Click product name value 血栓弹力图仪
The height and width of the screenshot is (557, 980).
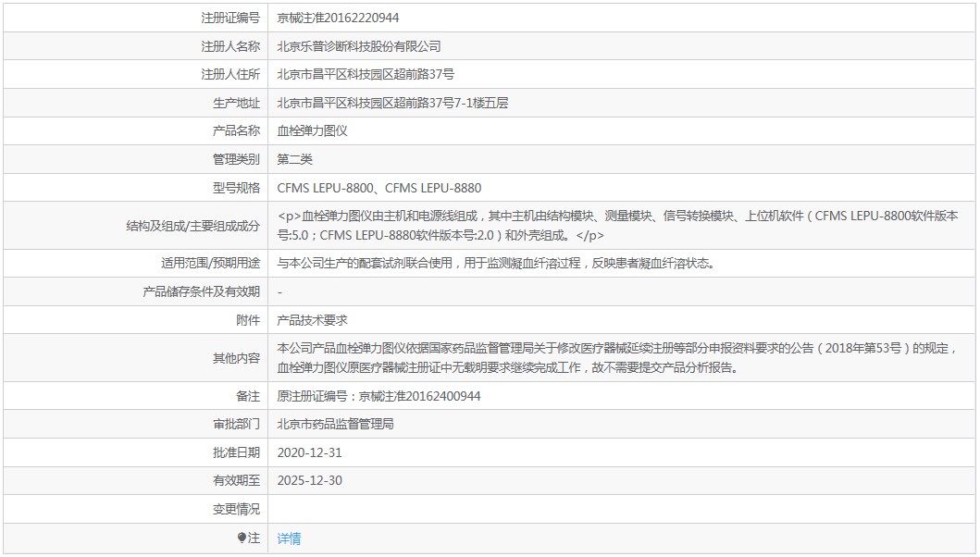[x=312, y=130]
